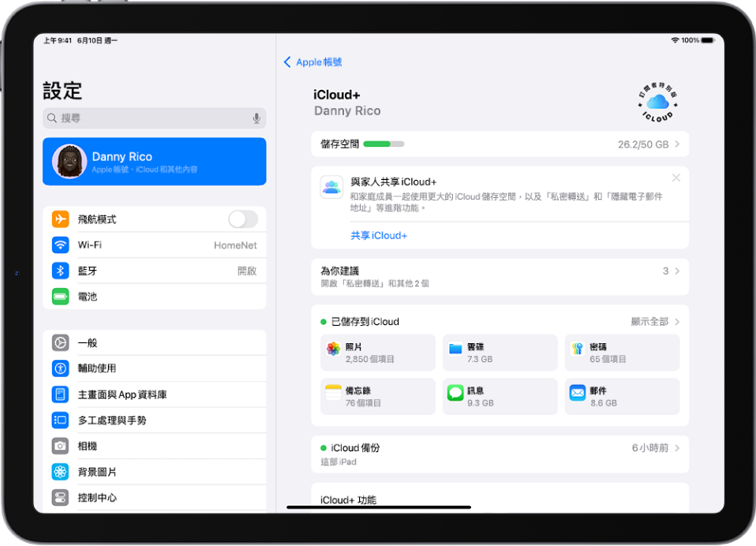Select the Bluetooth (藍牙) icon
756x546 pixels.
60,271
